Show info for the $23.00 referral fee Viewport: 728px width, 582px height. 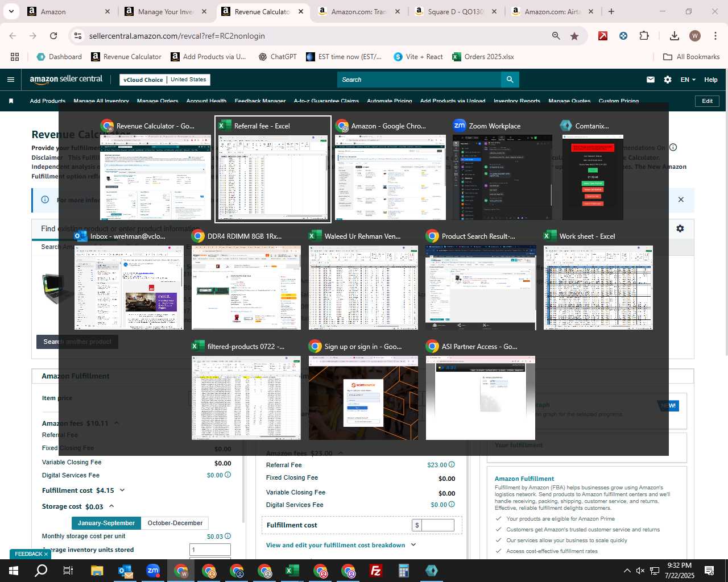pos(452,464)
